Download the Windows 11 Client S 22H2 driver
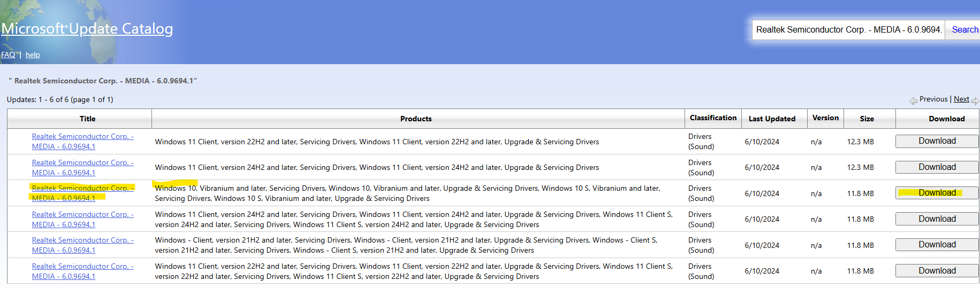 [937, 271]
